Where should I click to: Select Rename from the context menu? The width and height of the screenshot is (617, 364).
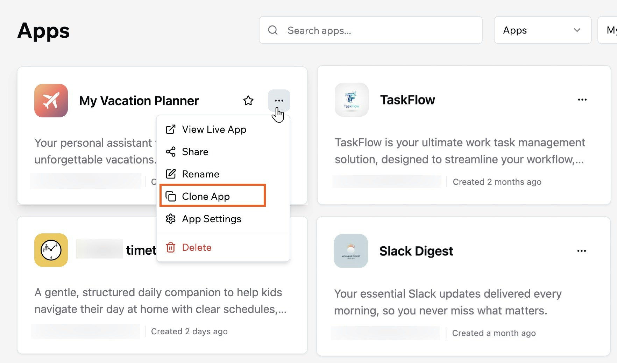[200, 174]
